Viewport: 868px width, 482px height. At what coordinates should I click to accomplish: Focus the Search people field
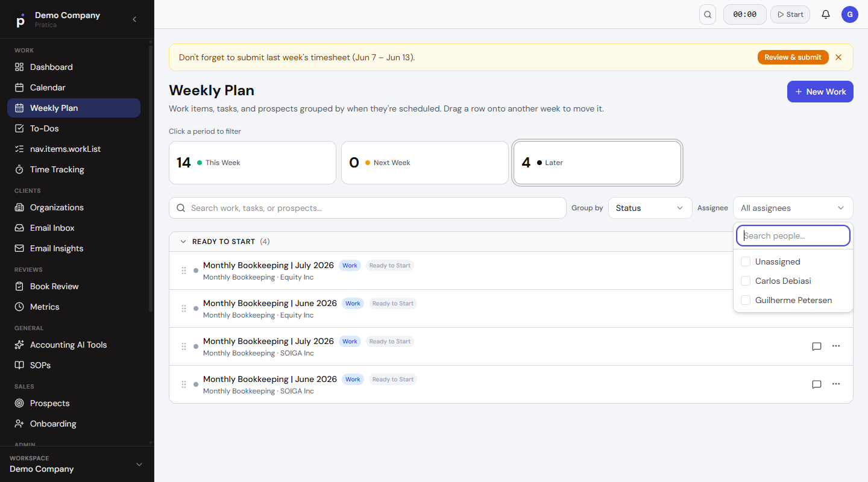pyautogui.click(x=793, y=236)
